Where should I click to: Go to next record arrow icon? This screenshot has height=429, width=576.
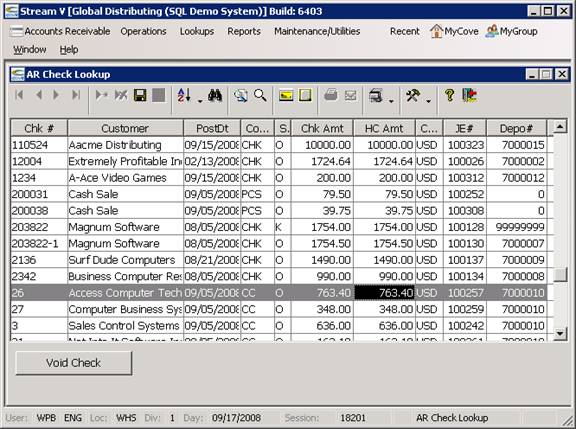pyautogui.click(x=56, y=95)
